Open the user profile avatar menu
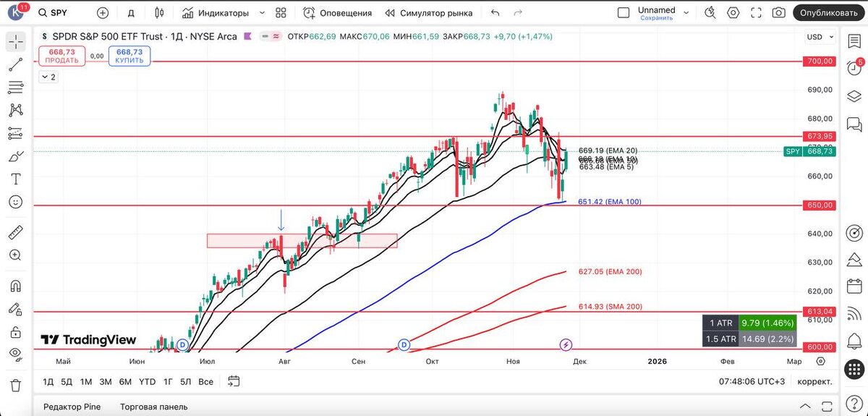This screenshot has height=416, width=868. [x=15, y=13]
